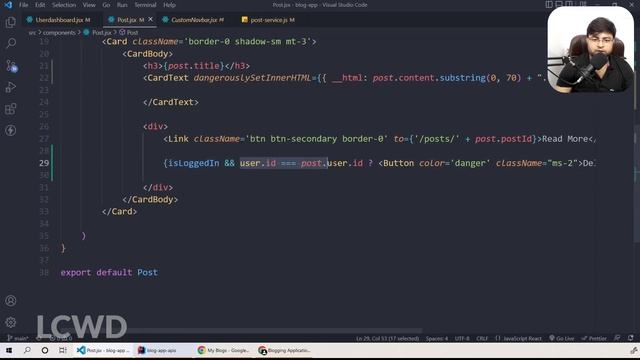This screenshot has width=640, height=360.
Task: Open the View menu
Action: tap(89, 5)
